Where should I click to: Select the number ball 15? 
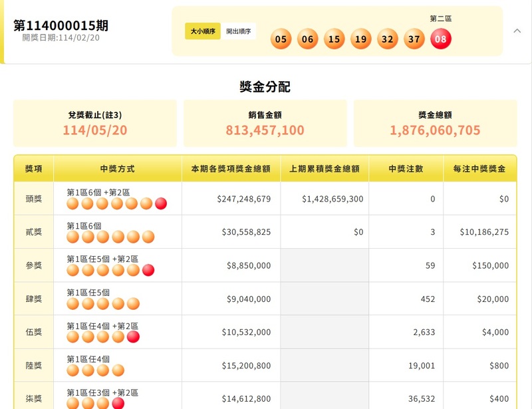coord(334,39)
